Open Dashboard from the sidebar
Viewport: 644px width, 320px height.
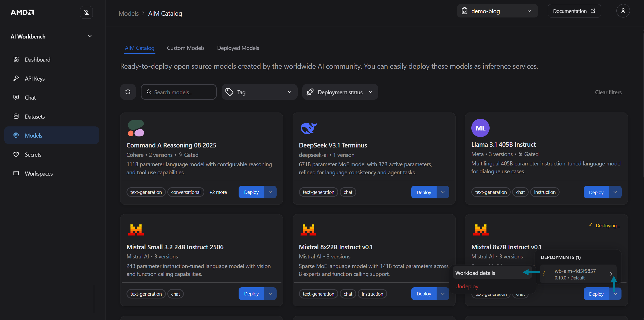37,60
